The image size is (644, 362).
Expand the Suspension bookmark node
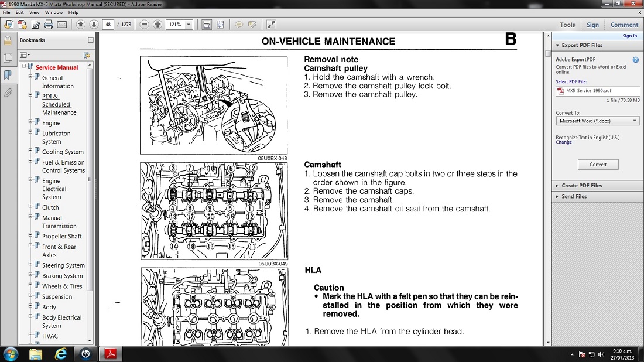coord(30,295)
